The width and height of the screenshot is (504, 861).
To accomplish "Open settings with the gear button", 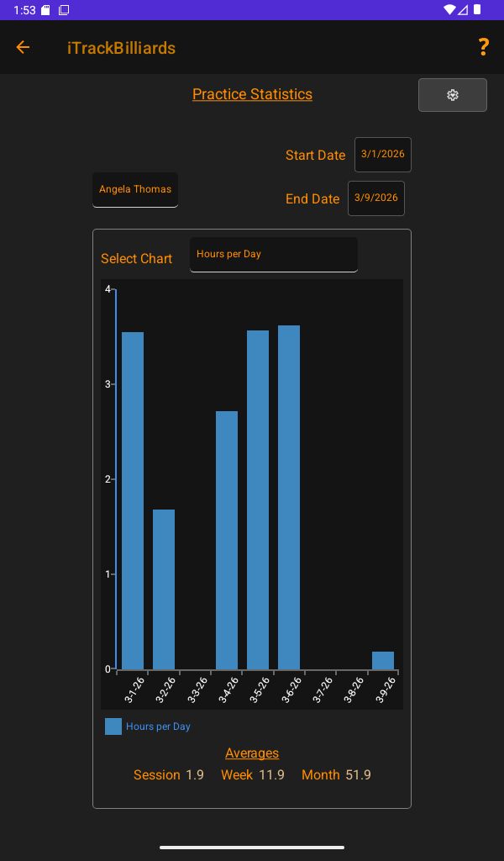I will point(453,95).
